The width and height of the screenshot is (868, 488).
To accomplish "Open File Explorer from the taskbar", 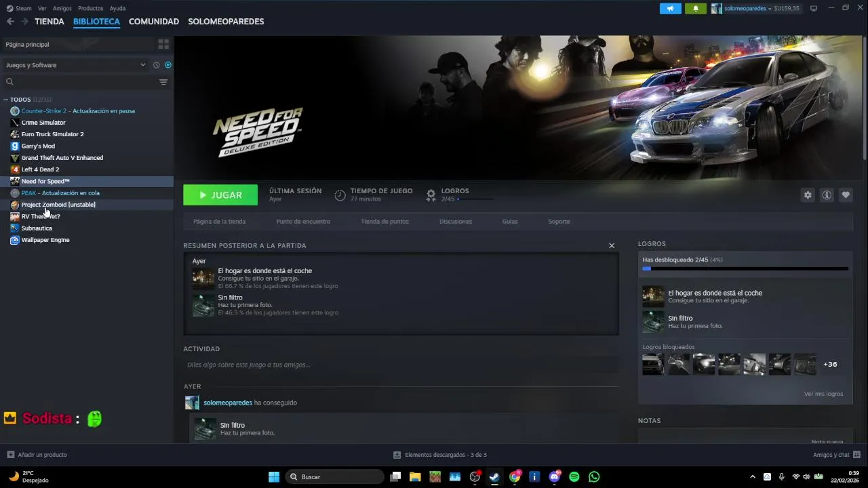I will pyautogui.click(x=415, y=477).
